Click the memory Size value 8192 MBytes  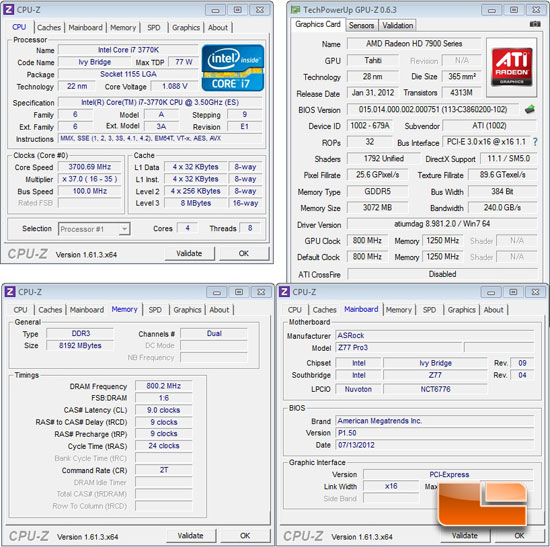(x=80, y=346)
